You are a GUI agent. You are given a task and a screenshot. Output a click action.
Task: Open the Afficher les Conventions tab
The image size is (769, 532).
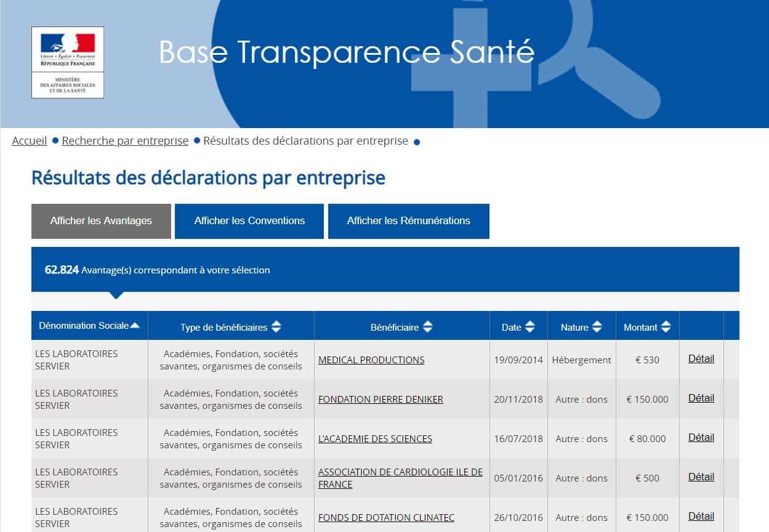tap(249, 221)
